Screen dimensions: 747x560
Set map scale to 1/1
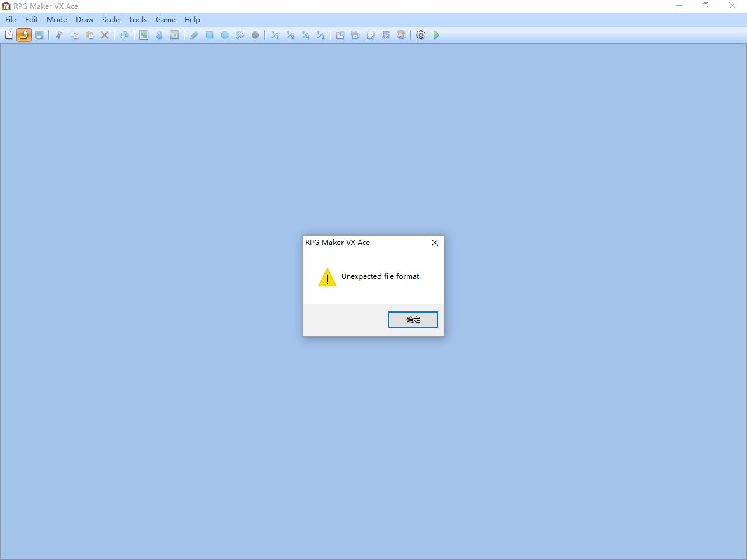275,35
